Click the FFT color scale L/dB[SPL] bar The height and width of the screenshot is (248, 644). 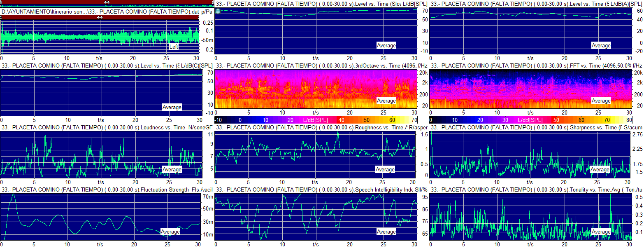click(530, 119)
